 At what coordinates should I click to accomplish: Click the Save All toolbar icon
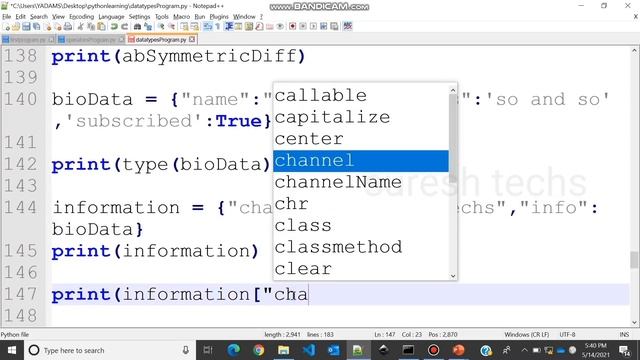click(x=37, y=27)
